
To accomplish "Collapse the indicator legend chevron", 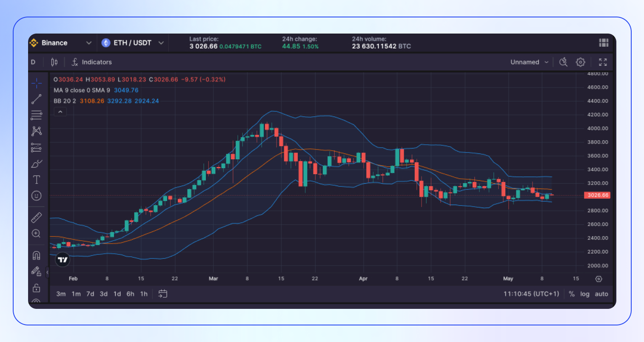I will 60,112.
